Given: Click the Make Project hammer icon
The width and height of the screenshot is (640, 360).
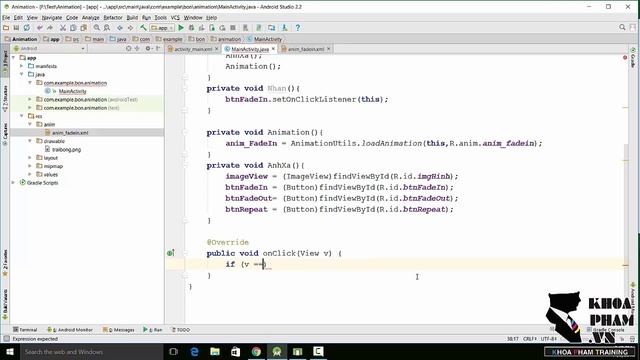Looking at the screenshot, I should click(x=143, y=28).
